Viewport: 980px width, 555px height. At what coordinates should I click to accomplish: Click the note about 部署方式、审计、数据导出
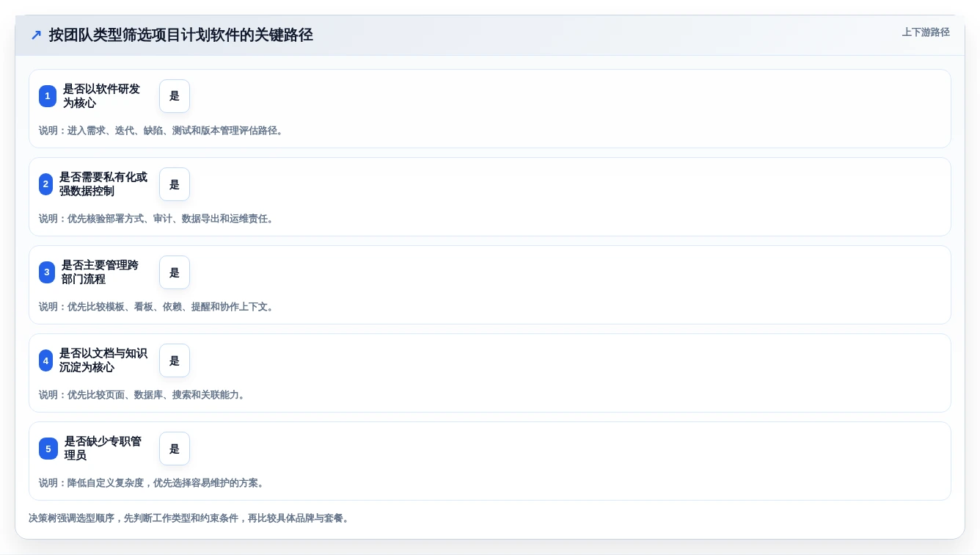click(x=157, y=219)
